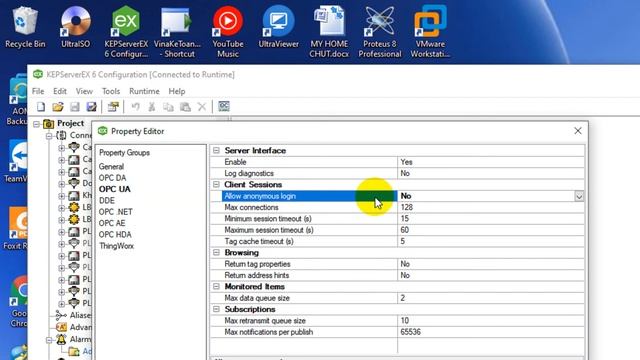
Task: Edit Maximum session timeout value 60
Action: 491,230
